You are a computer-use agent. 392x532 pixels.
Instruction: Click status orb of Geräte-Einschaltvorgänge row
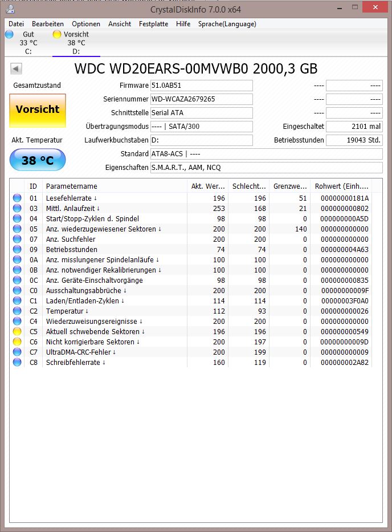17,280
